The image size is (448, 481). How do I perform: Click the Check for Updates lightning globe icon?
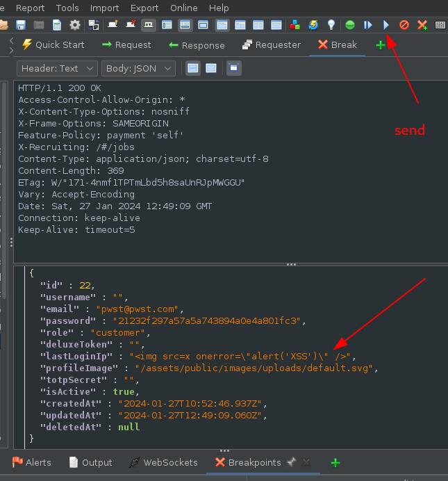click(x=313, y=25)
